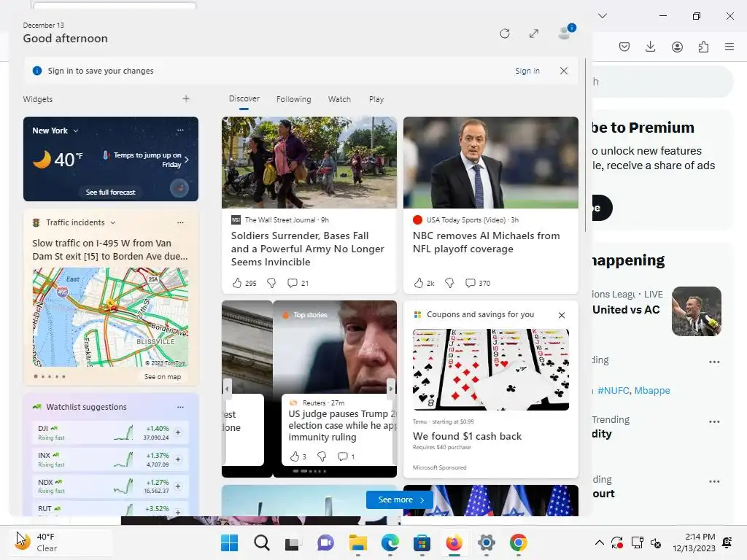Click Sign in link in banner
The image size is (747, 560).
click(x=527, y=71)
